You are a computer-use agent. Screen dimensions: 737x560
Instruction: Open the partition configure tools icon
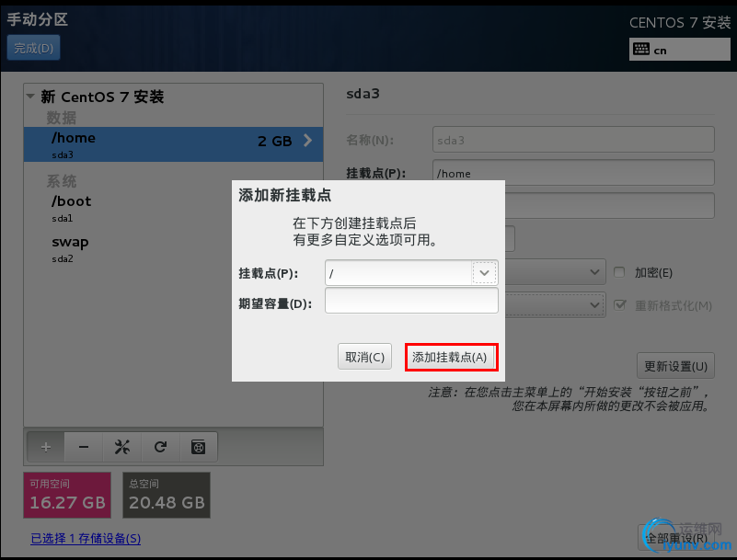tap(121, 447)
